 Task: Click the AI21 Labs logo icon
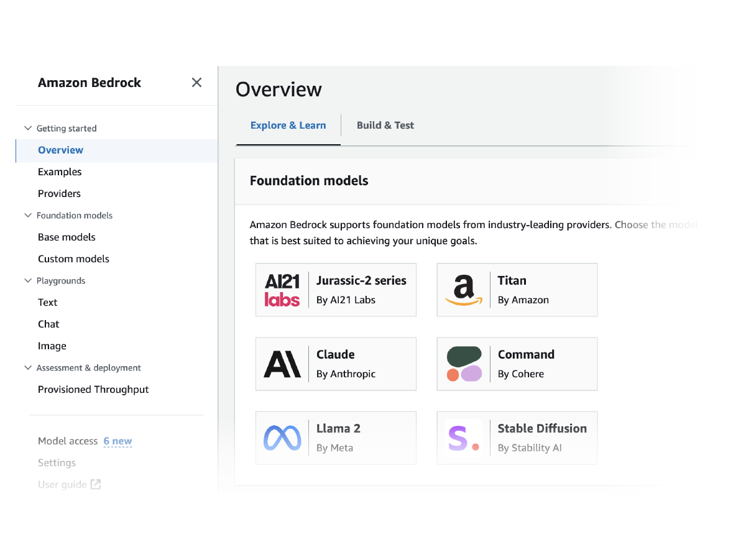[282, 290]
